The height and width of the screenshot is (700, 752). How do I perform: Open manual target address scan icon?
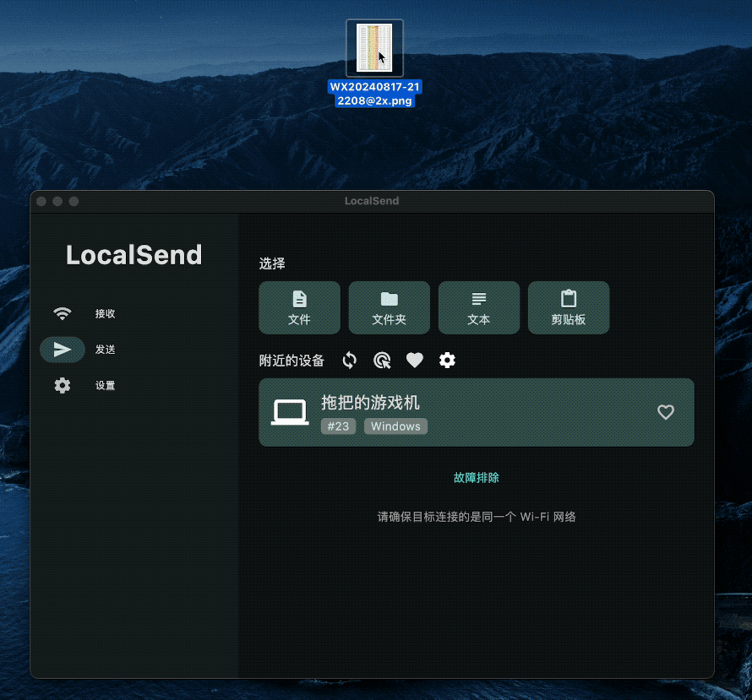click(x=382, y=361)
